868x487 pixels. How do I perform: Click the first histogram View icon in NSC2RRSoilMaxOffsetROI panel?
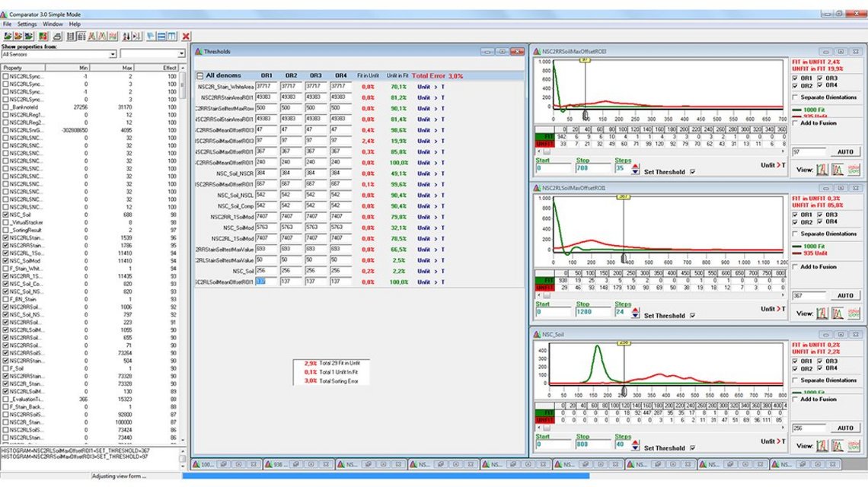pyautogui.click(x=822, y=169)
